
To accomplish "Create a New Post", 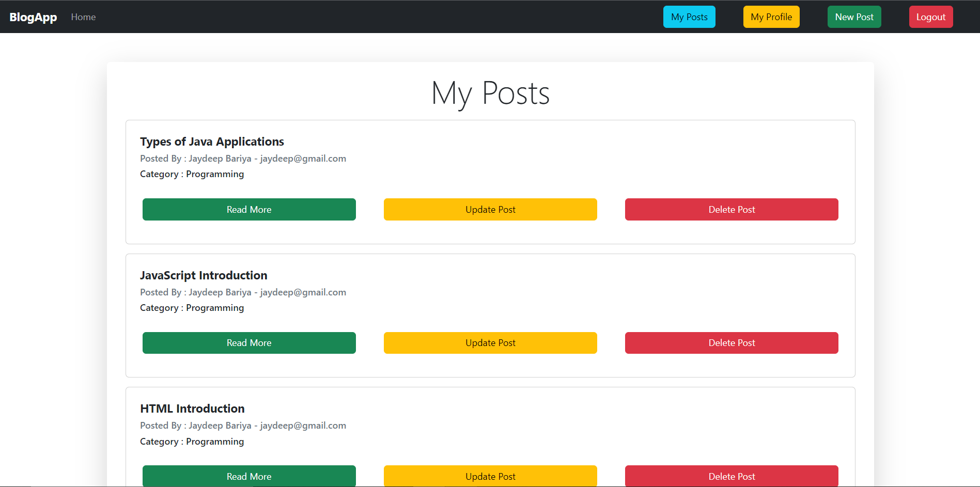I will tap(854, 17).
